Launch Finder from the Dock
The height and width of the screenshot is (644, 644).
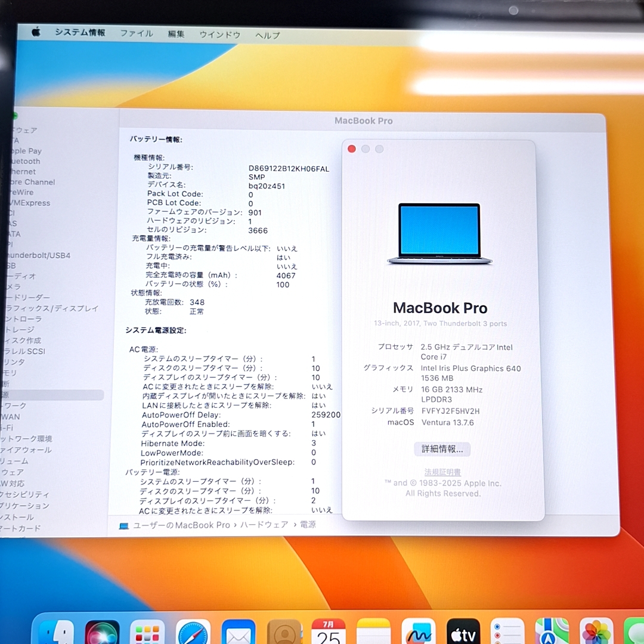pyautogui.click(x=57, y=633)
